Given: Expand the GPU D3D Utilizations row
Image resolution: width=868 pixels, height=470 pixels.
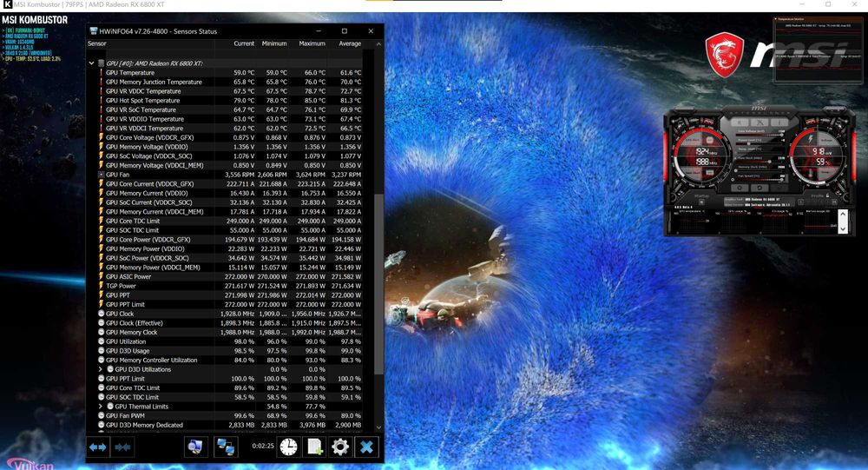Looking at the screenshot, I should (x=100, y=369).
